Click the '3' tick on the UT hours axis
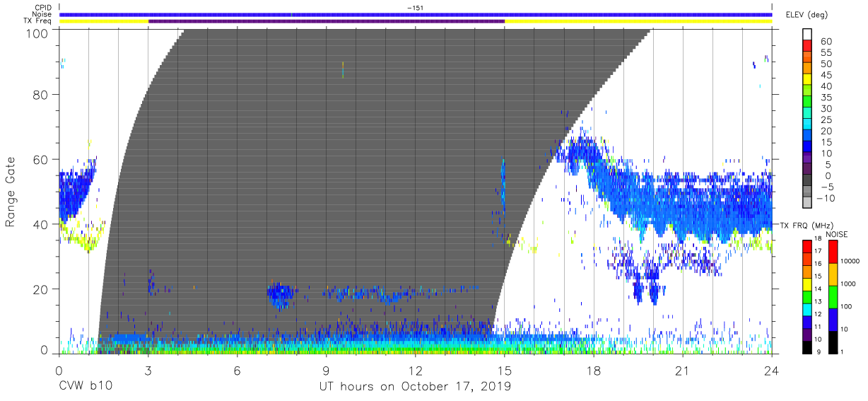Image resolution: width=868 pixels, height=401 pixels. tap(148, 371)
